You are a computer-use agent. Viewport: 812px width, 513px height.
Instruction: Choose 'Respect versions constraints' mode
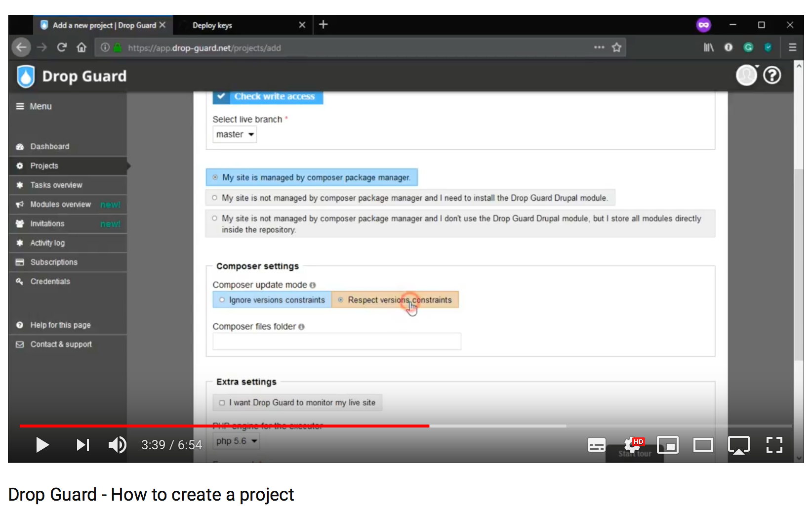pos(395,300)
